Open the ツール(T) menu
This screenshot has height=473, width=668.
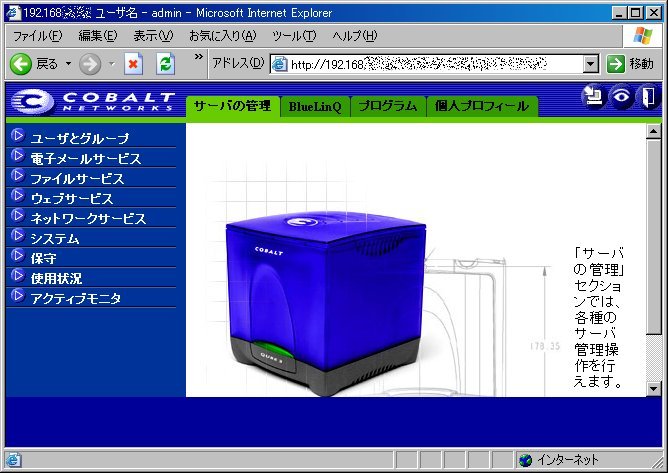pos(294,36)
